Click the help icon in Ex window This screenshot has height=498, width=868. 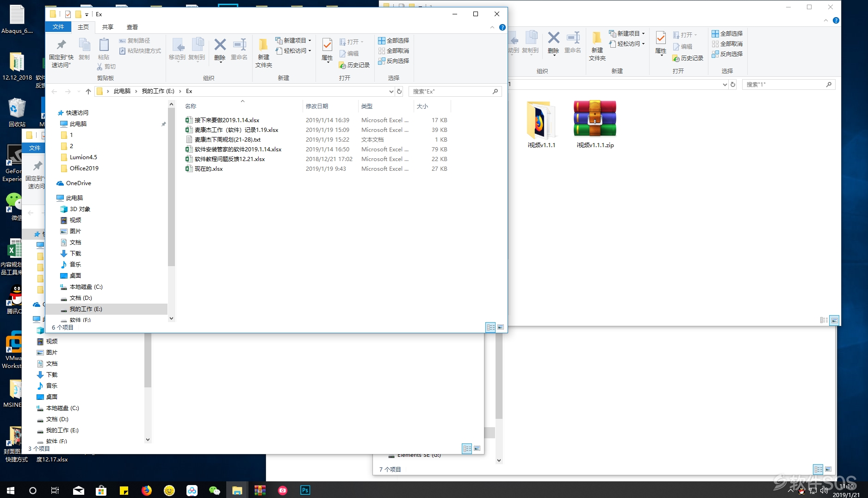tap(502, 27)
